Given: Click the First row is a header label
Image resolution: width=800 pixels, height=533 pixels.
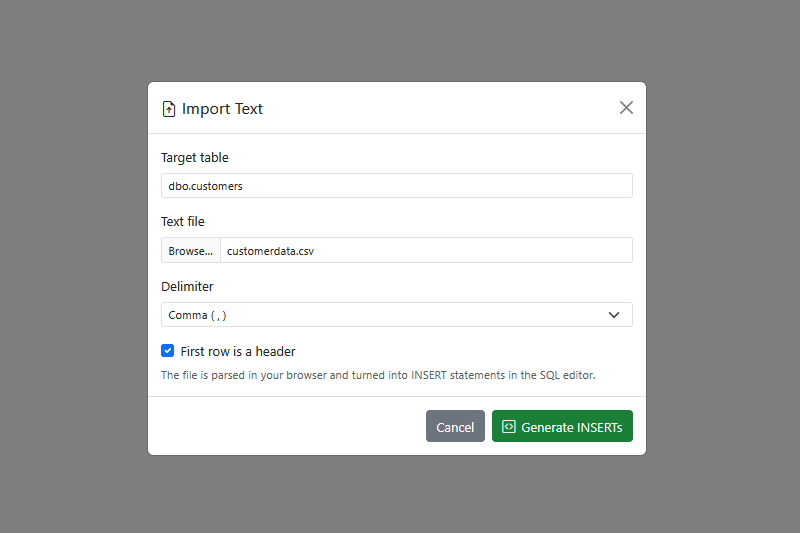Looking at the screenshot, I should point(238,351).
